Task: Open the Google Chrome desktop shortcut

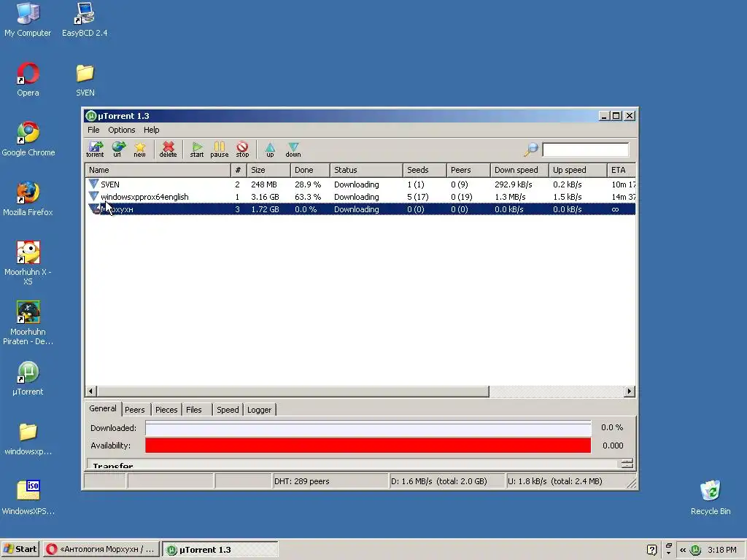Action: pyautogui.click(x=28, y=139)
